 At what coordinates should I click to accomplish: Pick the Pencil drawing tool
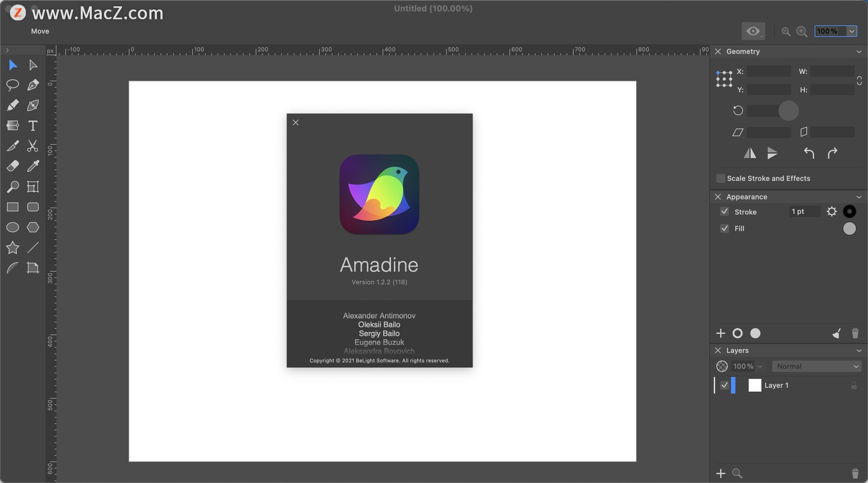click(x=13, y=105)
